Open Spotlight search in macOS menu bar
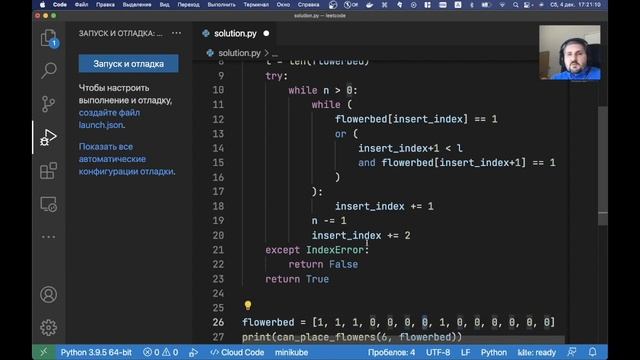Image resolution: width=640 pixels, height=360 pixels. [516, 5]
